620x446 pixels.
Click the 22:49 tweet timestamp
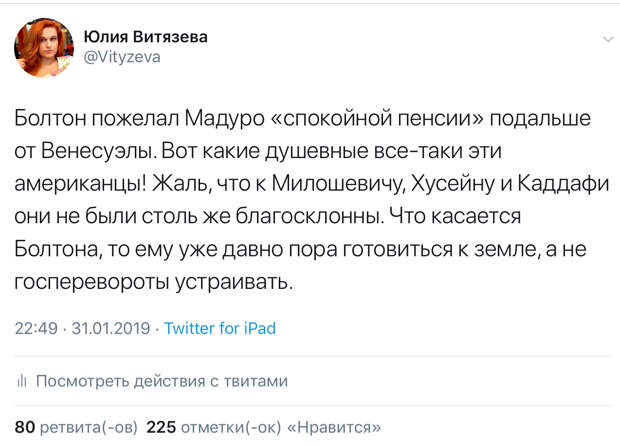point(36,329)
